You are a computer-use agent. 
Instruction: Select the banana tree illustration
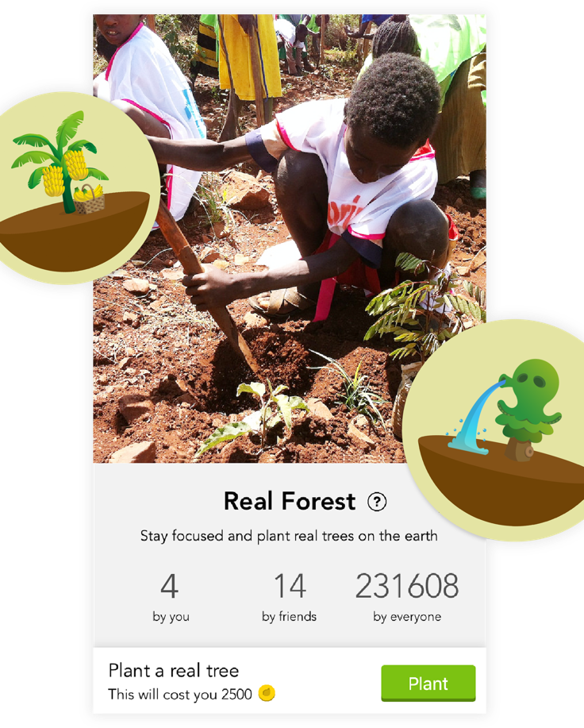point(60,163)
